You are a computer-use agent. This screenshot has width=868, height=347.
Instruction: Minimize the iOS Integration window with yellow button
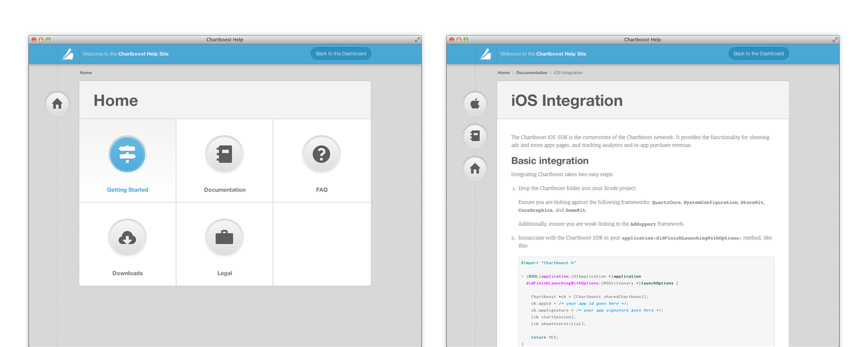(x=459, y=39)
